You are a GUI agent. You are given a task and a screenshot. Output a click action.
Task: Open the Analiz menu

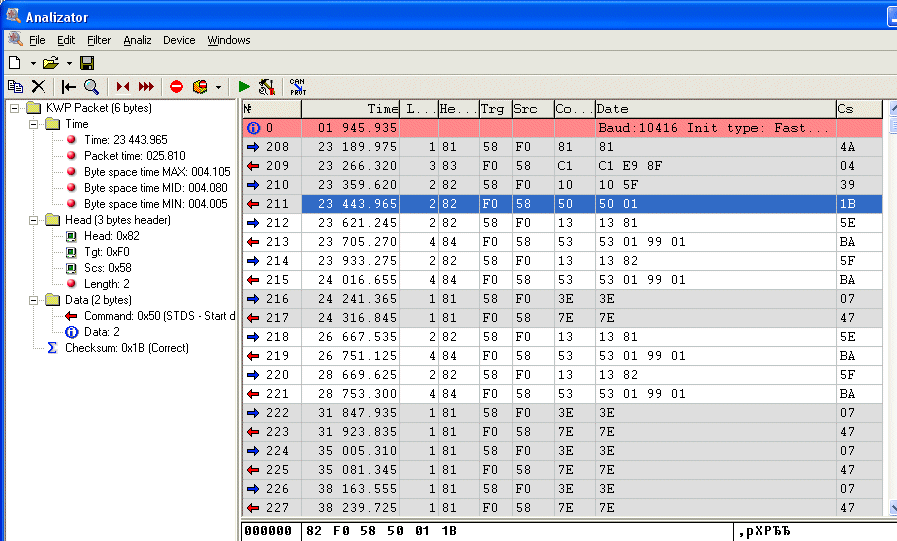[137, 40]
